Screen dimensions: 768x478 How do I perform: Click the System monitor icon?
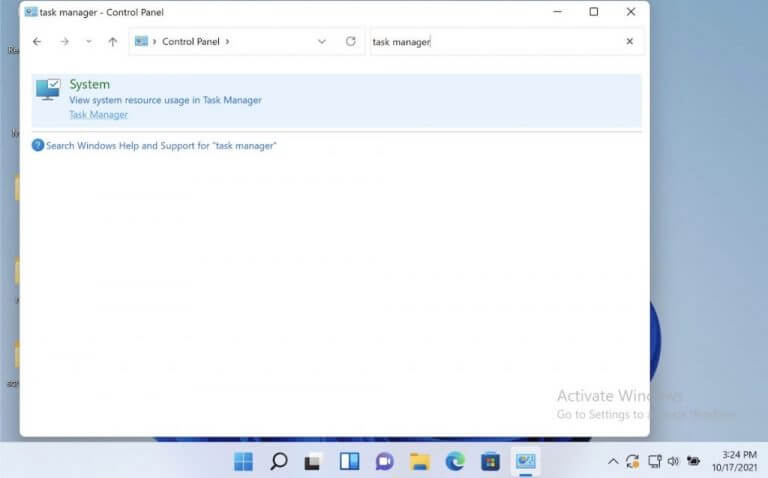click(x=48, y=90)
